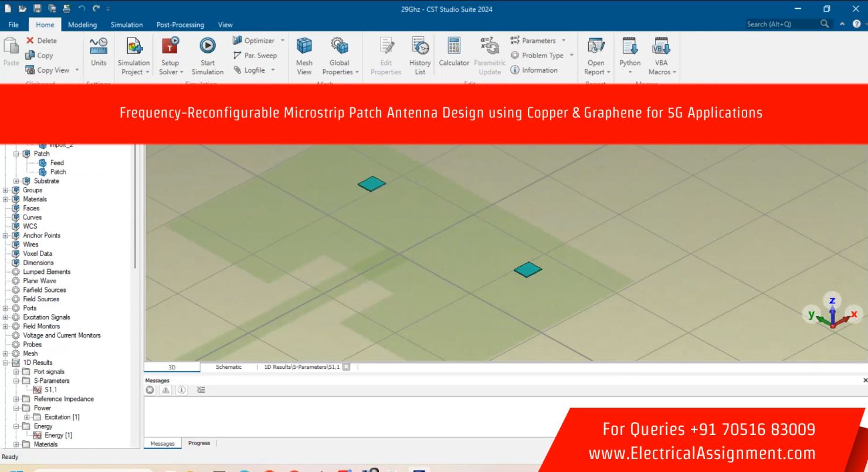Toggle info messages filter in Messages panel
The width and height of the screenshot is (868, 472).
click(182, 390)
